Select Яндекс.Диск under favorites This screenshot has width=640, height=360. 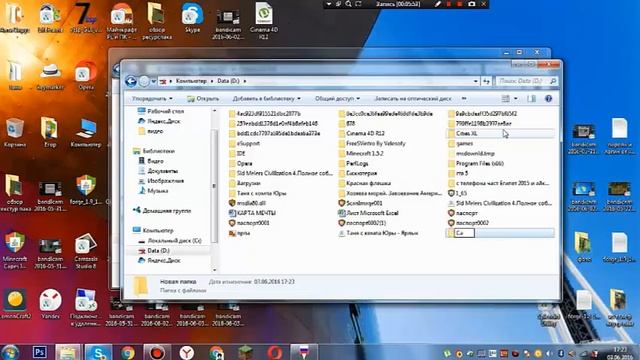coord(159,121)
